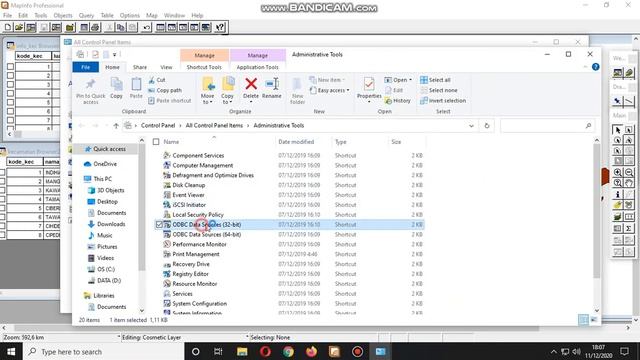The image size is (640, 360).
Task: Switch to the Shortcut Tools tab
Action: point(204,67)
